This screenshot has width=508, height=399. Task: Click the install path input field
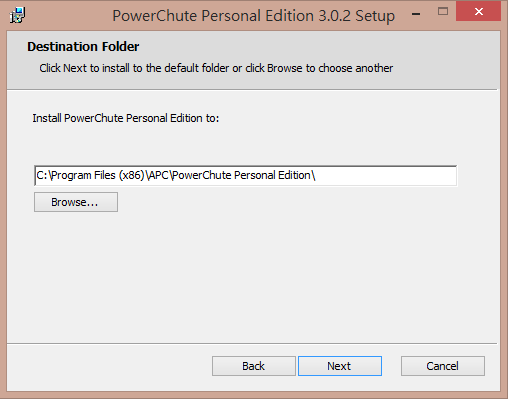[x=245, y=175]
